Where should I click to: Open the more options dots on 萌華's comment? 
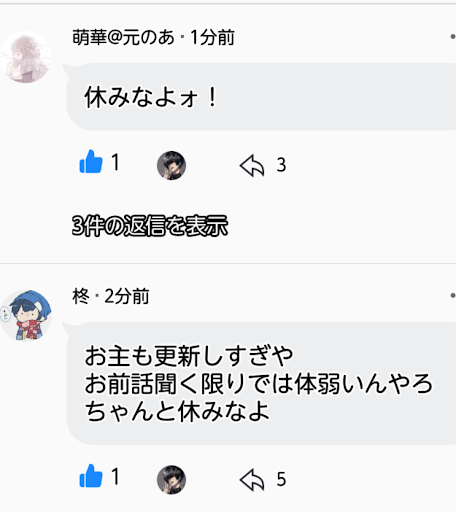pyautogui.click(x=453, y=37)
